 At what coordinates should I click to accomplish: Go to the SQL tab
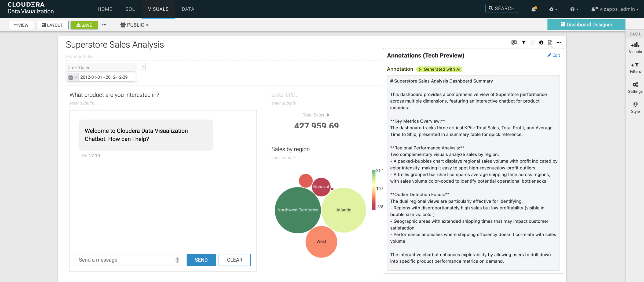click(130, 9)
